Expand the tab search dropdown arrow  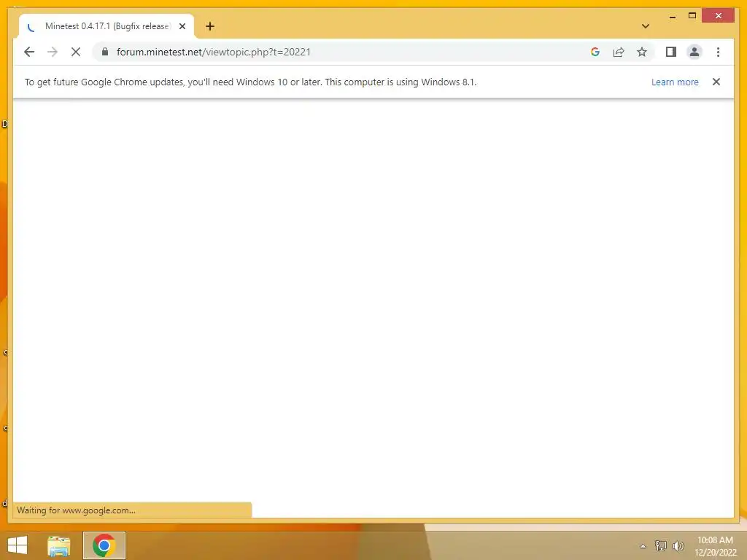coord(646,26)
